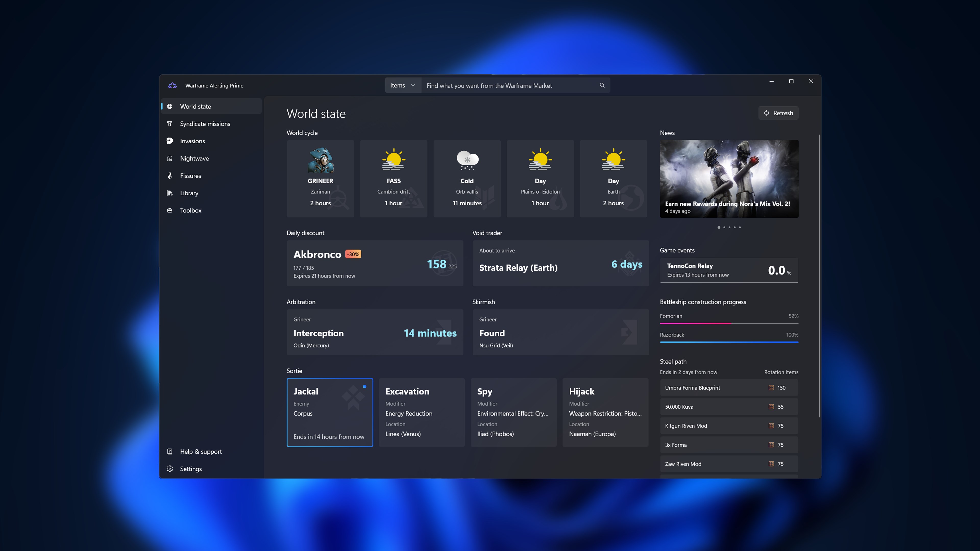Image resolution: width=980 pixels, height=551 pixels.
Task: Click the steel essence icon beside Zaw Riven Mod
Action: [x=771, y=464]
